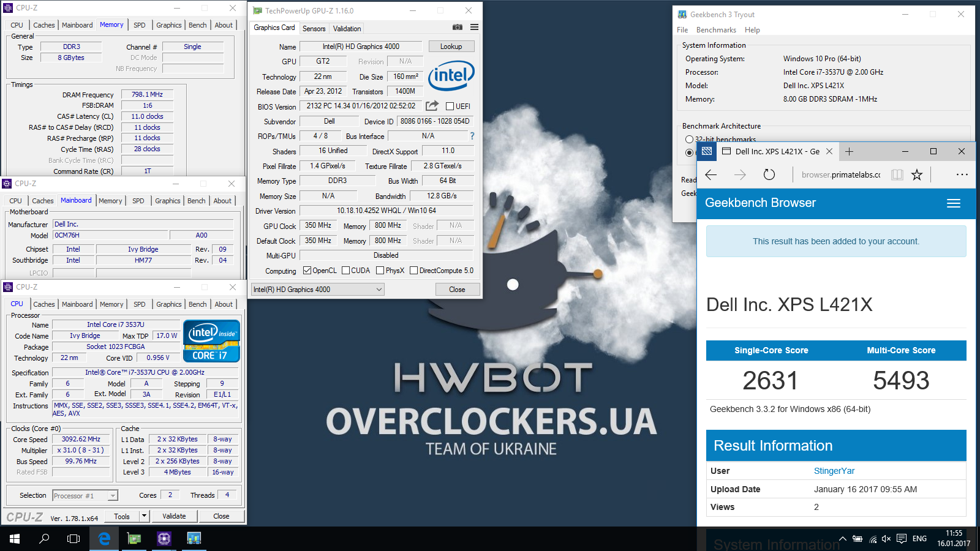
Task: Click the taskbar search icon
Action: click(x=44, y=539)
